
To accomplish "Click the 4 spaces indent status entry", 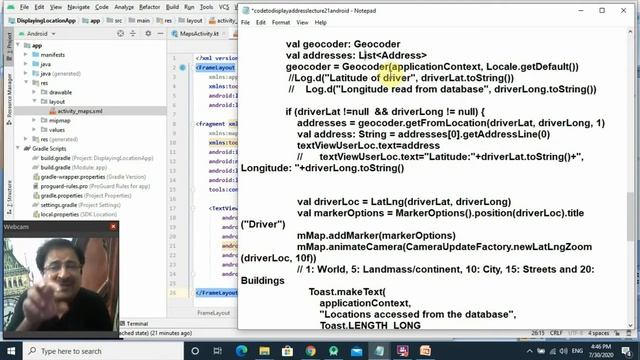I will tap(598, 333).
